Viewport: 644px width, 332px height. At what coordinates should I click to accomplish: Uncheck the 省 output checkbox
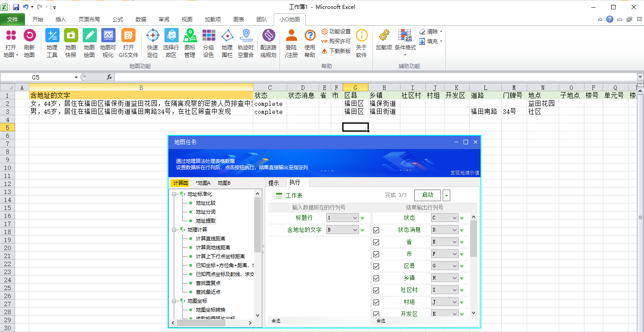pos(376,242)
